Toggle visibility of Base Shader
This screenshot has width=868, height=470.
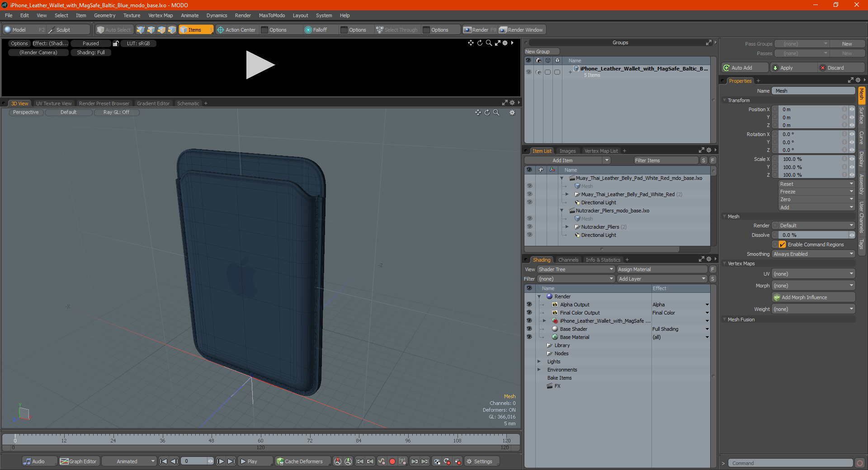[529, 329]
